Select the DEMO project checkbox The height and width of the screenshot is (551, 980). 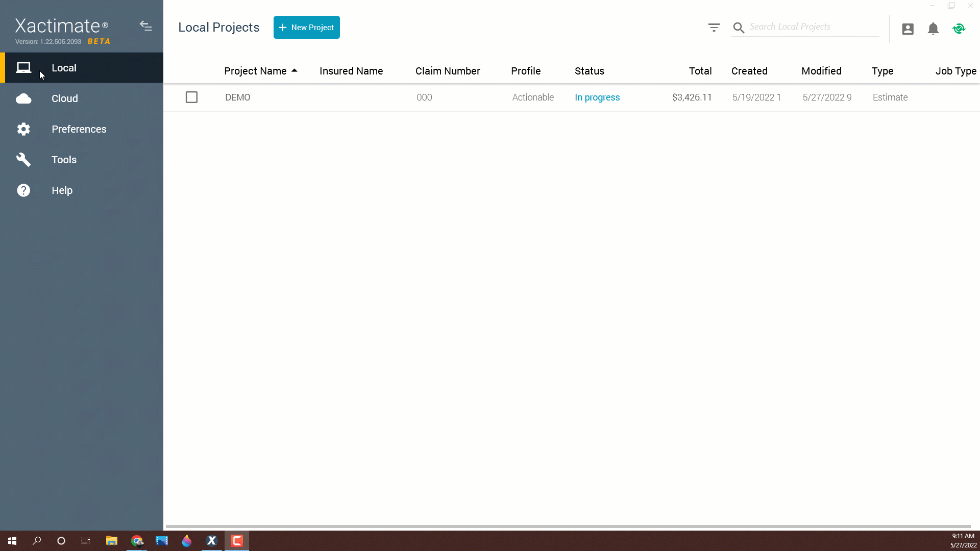pos(191,97)
